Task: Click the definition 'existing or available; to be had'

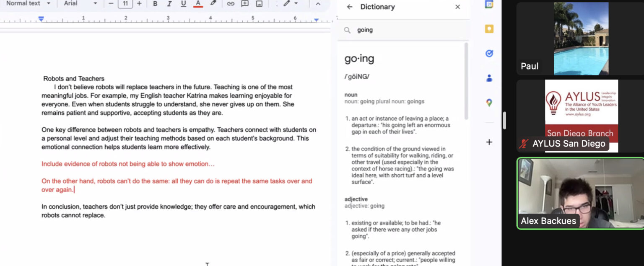Action: (x=396, y=230)
